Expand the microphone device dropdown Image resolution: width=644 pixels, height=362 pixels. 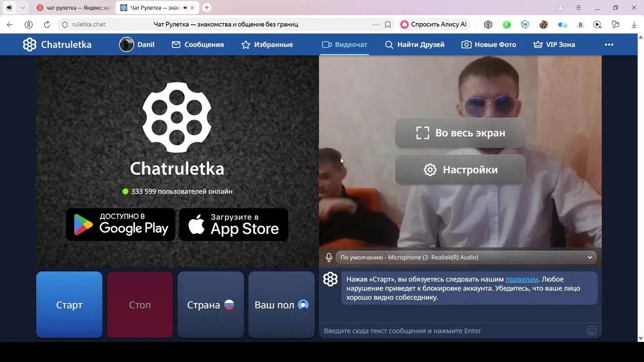466,257
